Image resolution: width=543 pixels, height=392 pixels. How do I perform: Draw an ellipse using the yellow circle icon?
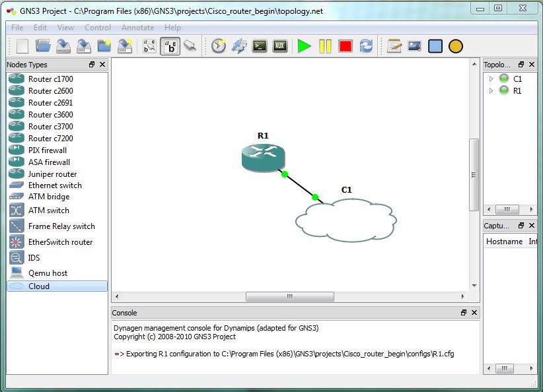pyautogui.click(x=455, y=46)
